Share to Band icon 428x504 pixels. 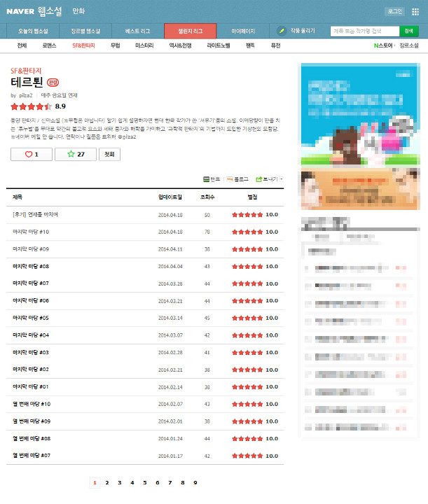211,179
